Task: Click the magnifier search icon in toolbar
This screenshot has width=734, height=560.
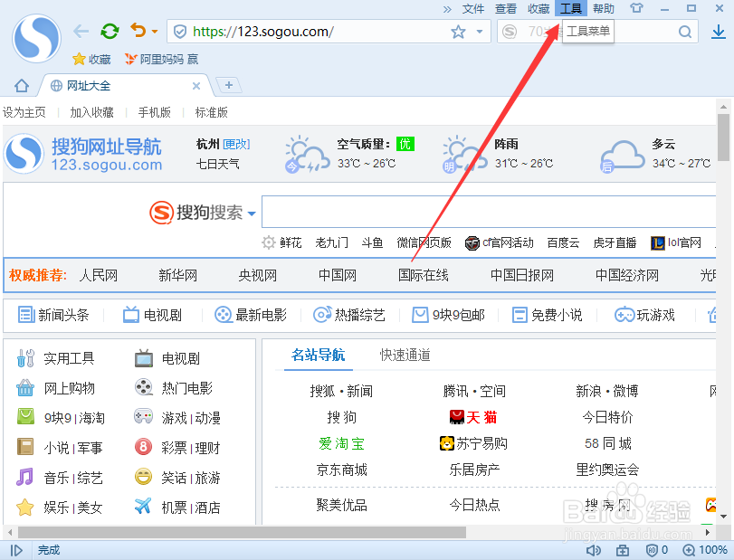Action: tap(685, 32)
